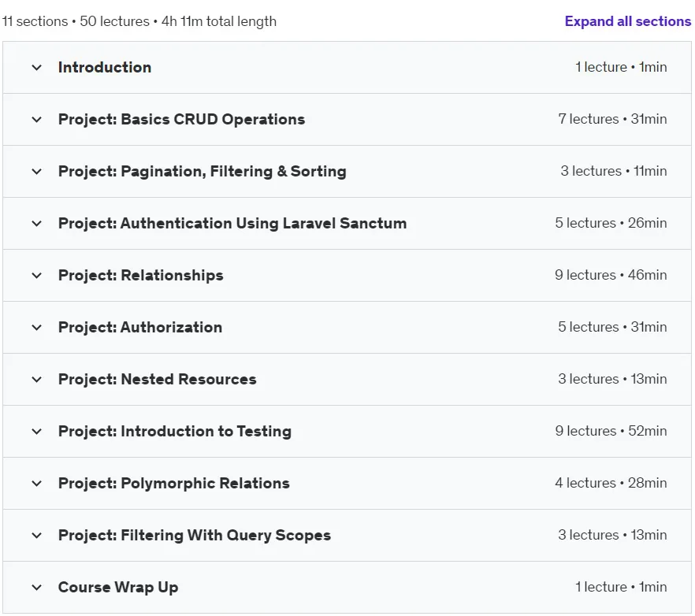Image resolution: width=695 pixels, height=616 pixels.
Task: Click chevron beside Pagination, Filtering & Sorting
Action: click(37, 172)
